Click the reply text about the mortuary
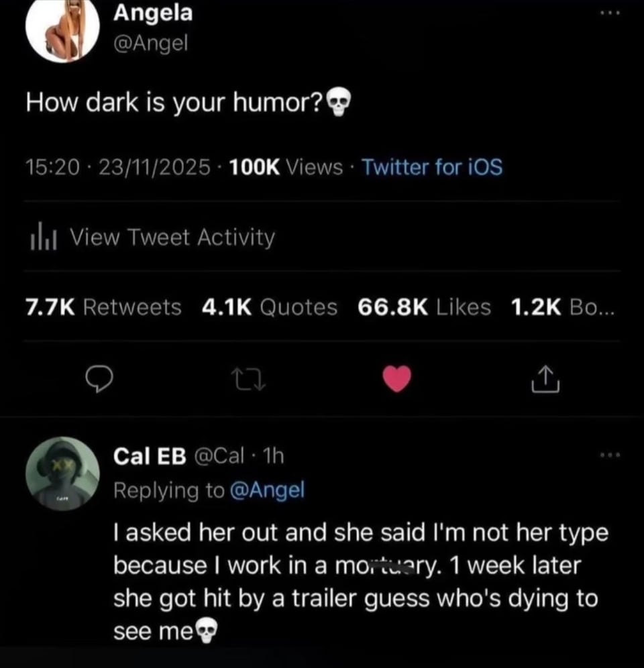 tap(356, 565)
